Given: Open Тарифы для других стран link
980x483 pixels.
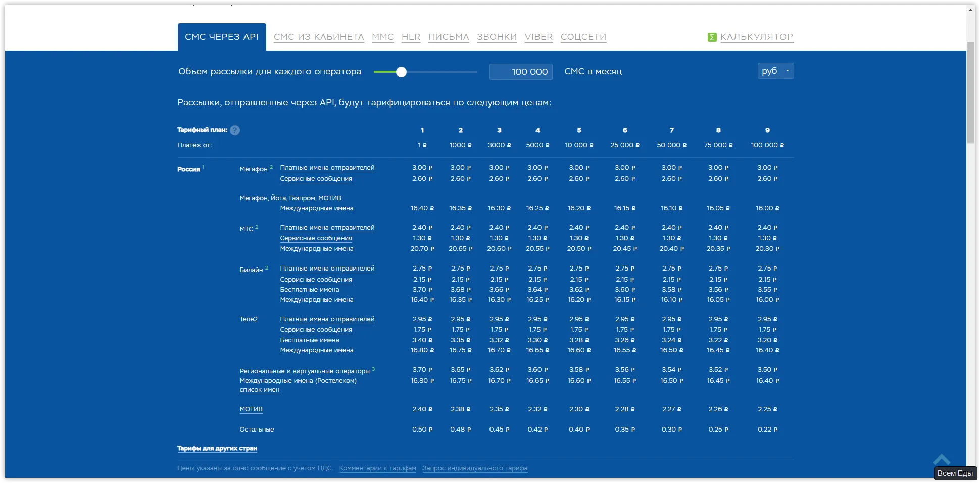Looking at the screenshot, I should (x=217, y=448).
